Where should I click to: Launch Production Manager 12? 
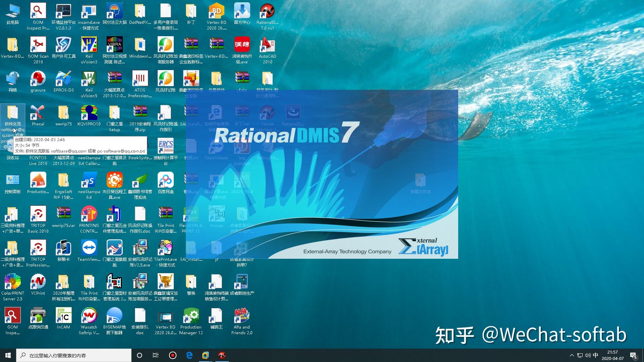(191, 315)
